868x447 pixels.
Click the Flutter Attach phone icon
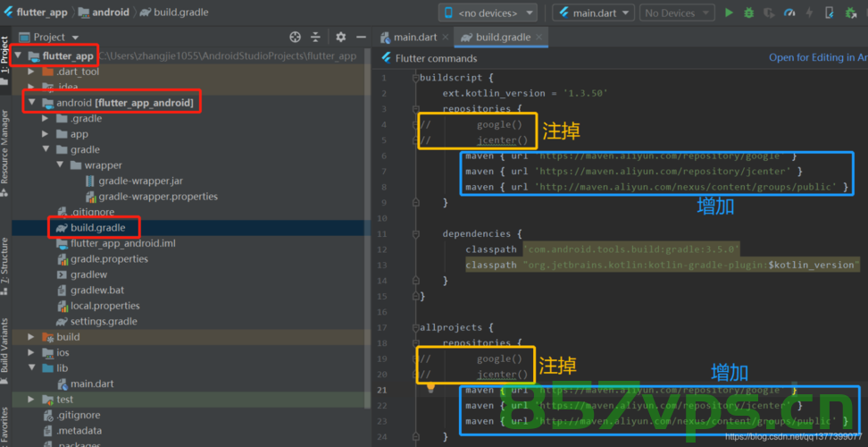click(830, 13)
